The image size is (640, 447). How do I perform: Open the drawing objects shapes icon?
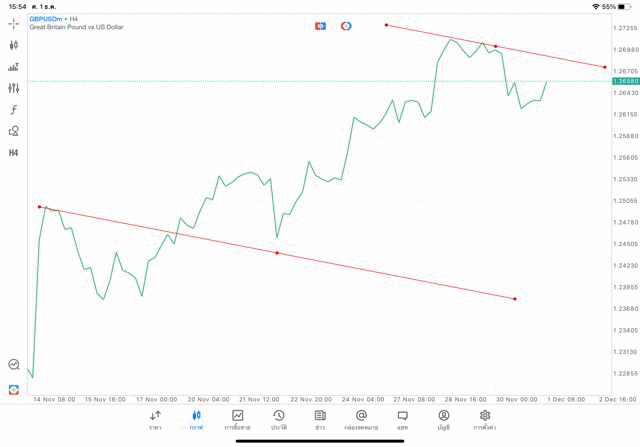[x=14, y=131]
